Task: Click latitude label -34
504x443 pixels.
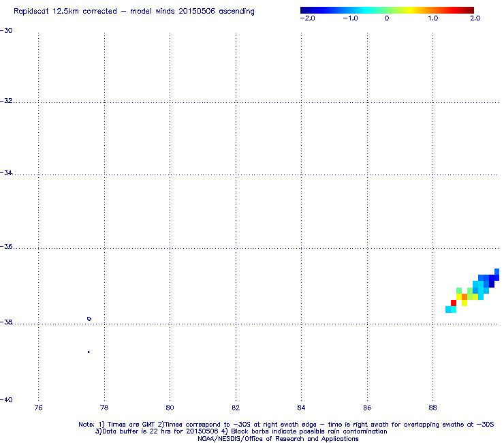Action: pos(6,173)
